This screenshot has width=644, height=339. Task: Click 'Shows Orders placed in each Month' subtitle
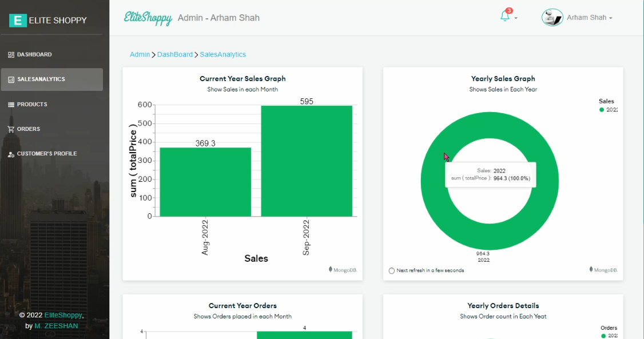[x=243, y=317]
